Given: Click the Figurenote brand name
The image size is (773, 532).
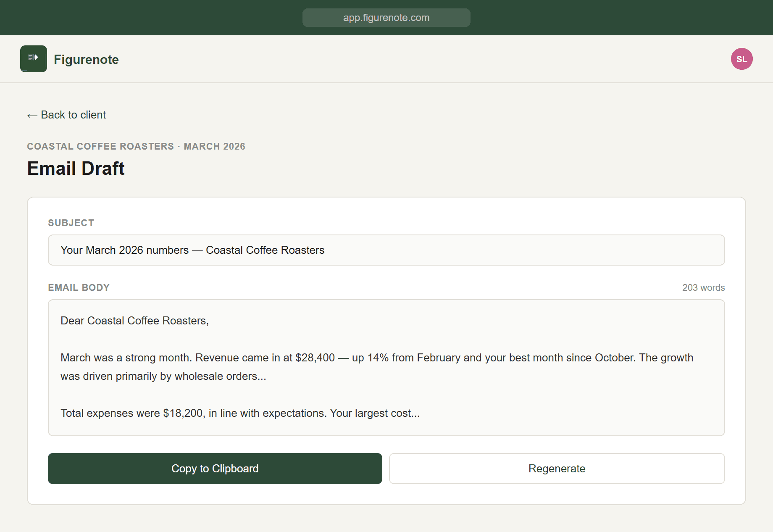Looking at the screenshot, I should point(86,59).
